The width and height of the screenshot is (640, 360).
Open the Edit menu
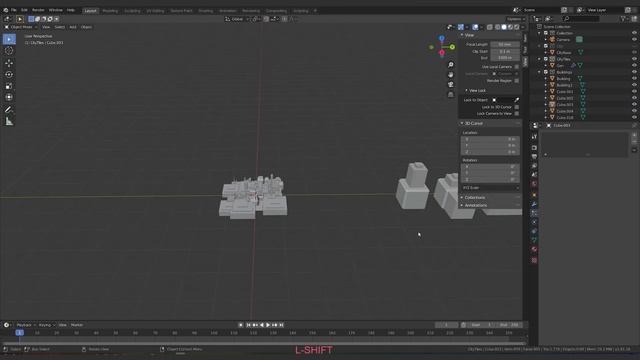(x=24, y=10)
